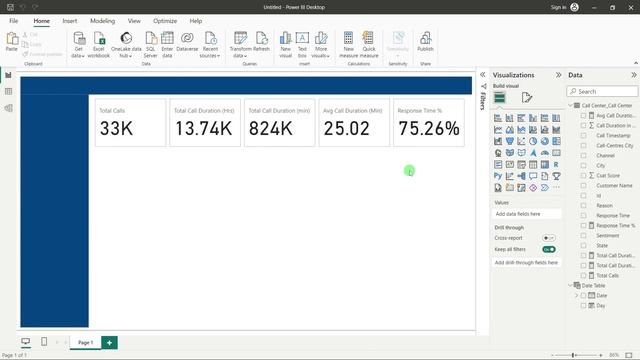Select desktop layout at bottom
The image size is (640, 360).
tap(25, 342)
